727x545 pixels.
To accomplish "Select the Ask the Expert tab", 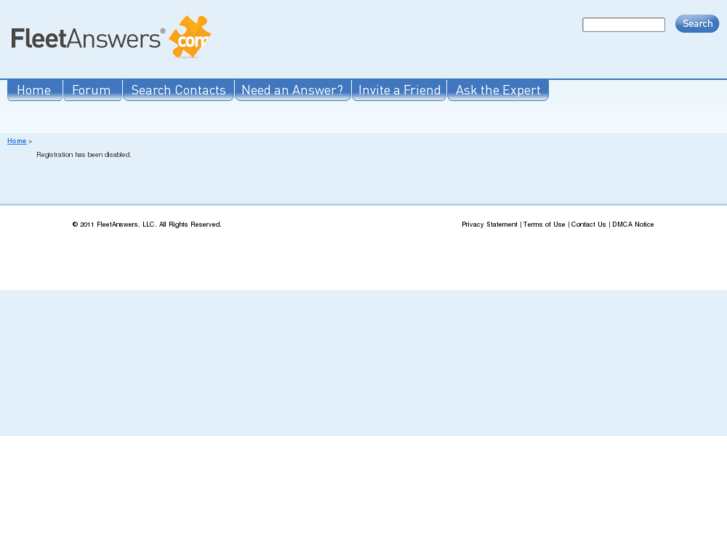I will [x=498, y=90].
